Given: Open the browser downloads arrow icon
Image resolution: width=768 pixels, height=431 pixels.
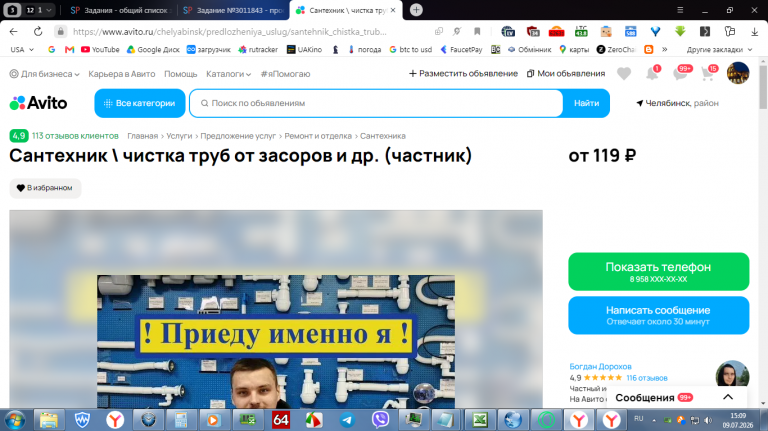Looking at the screenshot, I should click(754, 31).
